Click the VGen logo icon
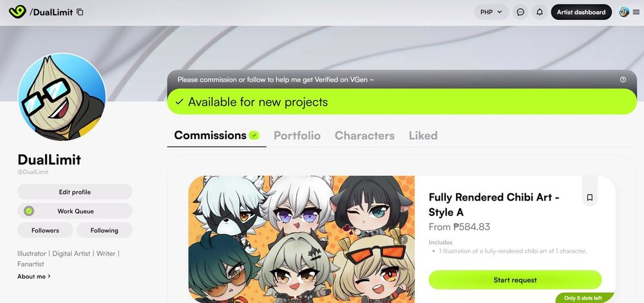The image size is (644, 303). point(17,12)
